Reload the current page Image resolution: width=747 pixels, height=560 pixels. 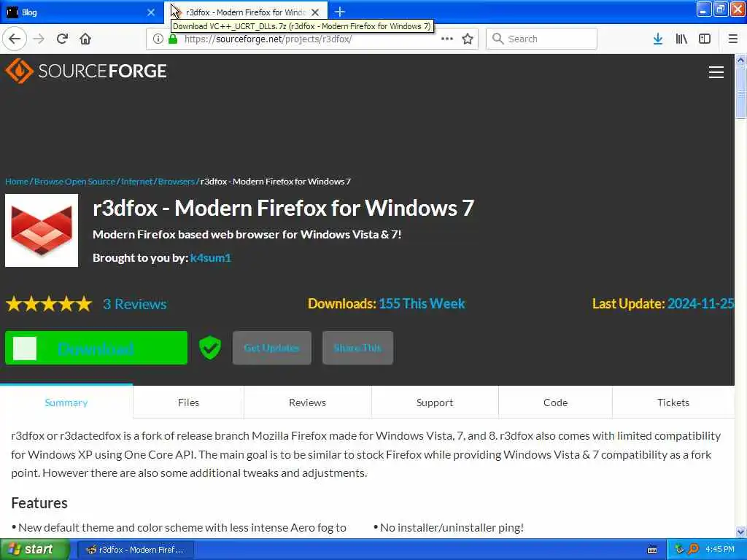coord(62,39)
